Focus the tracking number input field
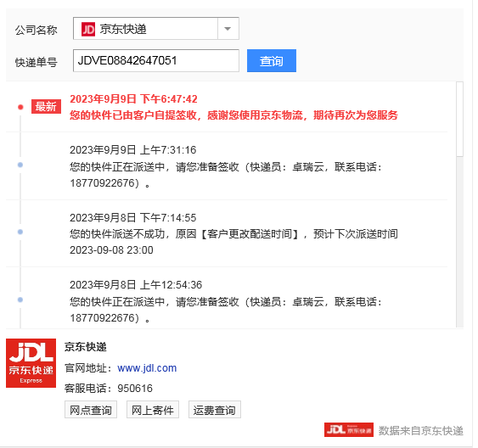 (x=155, y=60)
